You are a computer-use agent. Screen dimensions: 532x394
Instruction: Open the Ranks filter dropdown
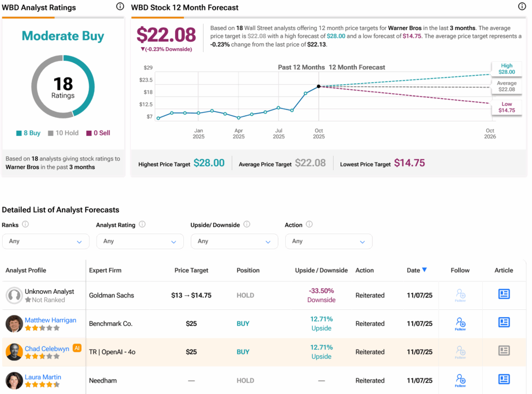[46, 241]
